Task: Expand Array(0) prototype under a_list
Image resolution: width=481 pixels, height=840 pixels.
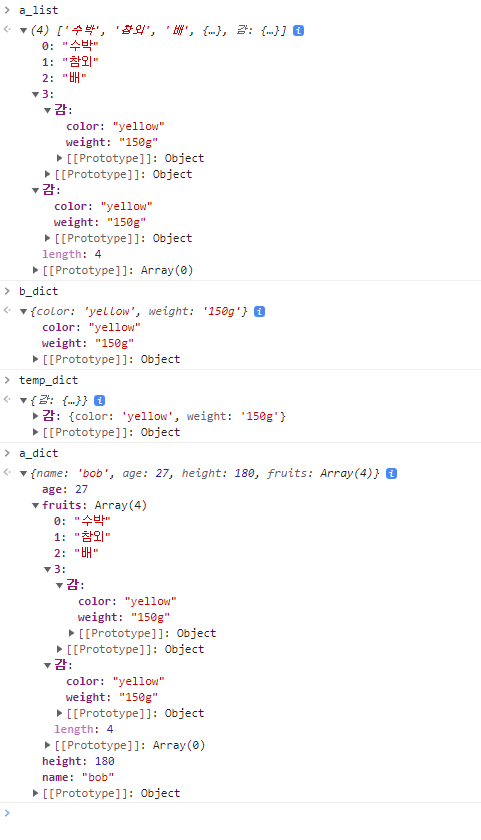Action: pos(35,270)
